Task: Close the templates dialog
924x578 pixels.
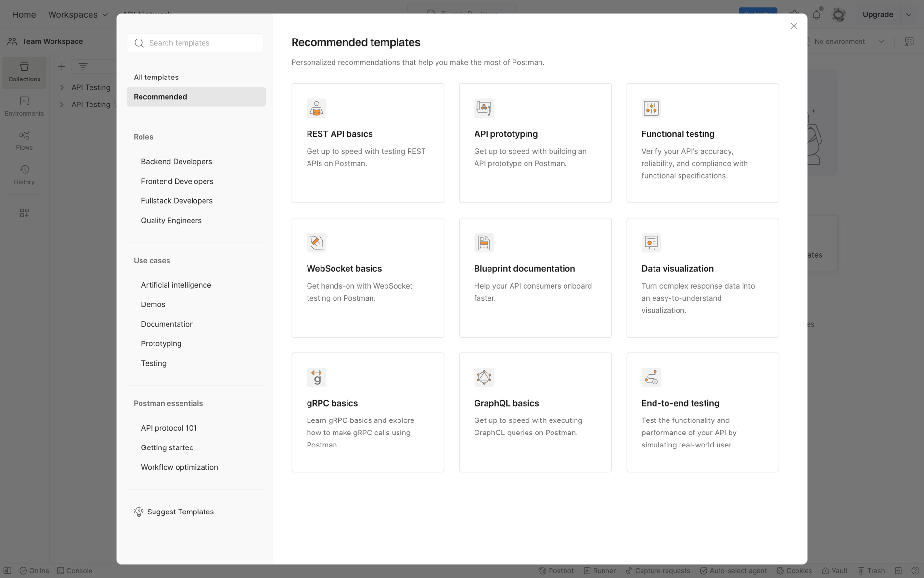Action: tap(794, 26)
